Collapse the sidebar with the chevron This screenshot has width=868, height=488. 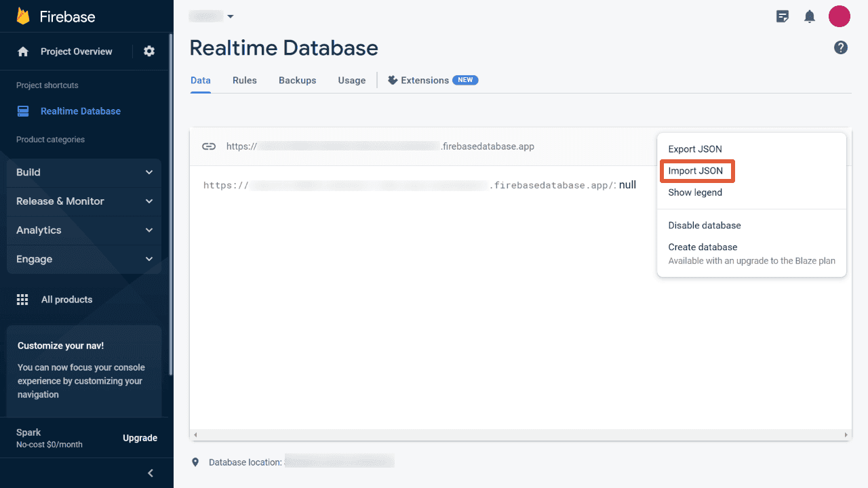pyautogui.click(x=150, y=472)
